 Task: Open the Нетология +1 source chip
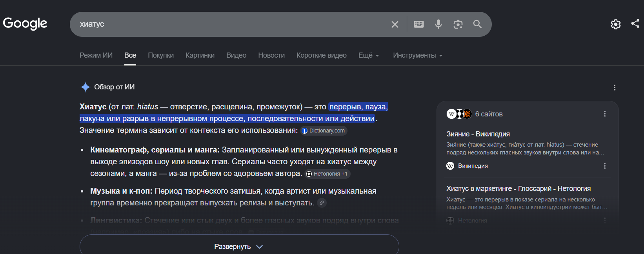[x=327, y=174]
